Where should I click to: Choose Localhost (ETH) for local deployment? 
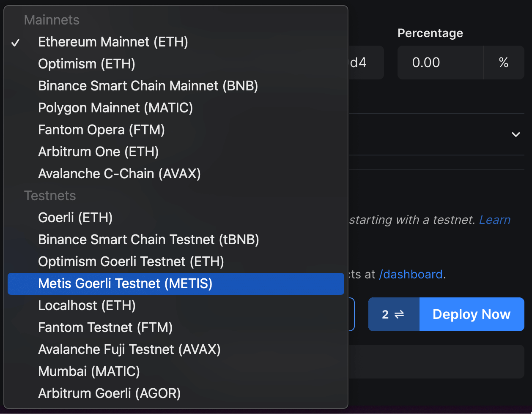(x=87, y=305)
